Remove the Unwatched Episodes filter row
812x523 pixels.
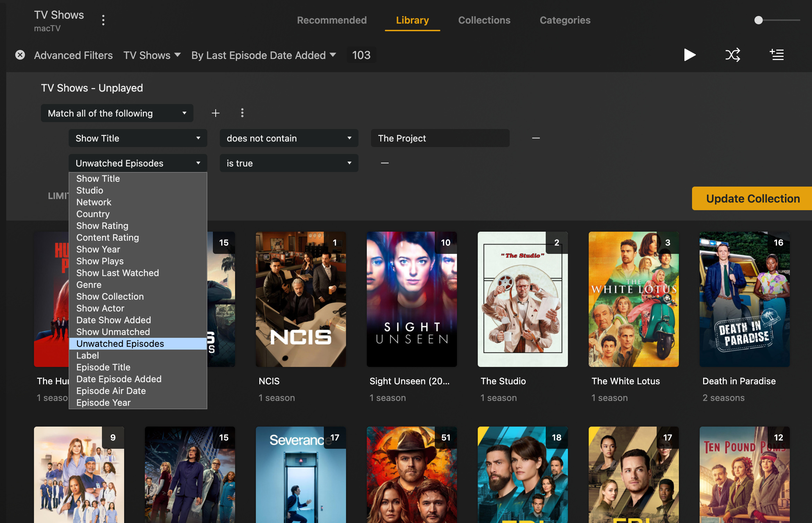pos(385,163)
